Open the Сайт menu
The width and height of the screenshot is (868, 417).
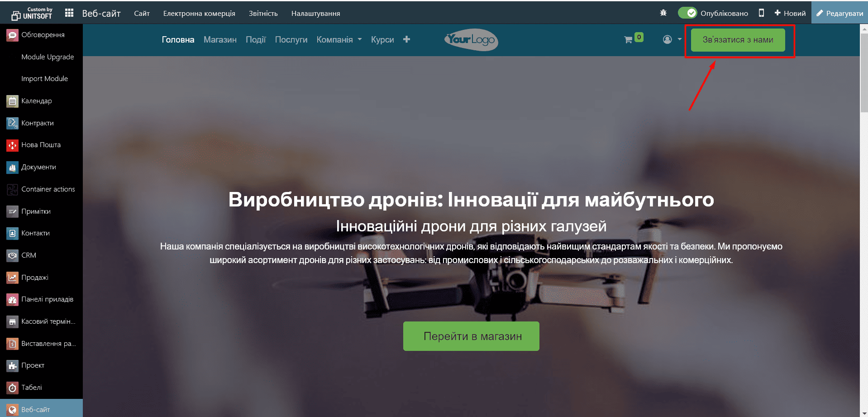[x=142, y=14]
